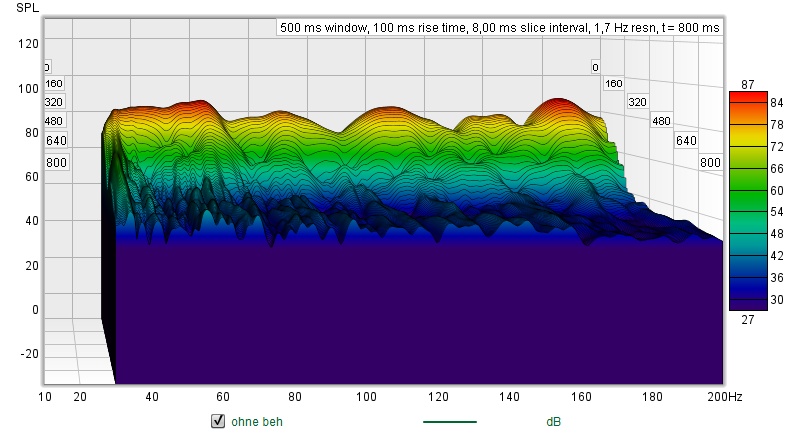
Task: Select the 320 time marker on the right
Action: 637,102
